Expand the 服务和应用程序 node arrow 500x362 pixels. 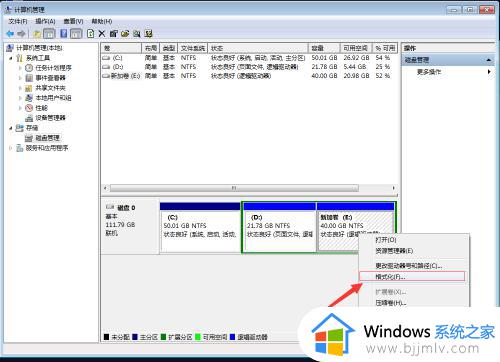point(11,148)
